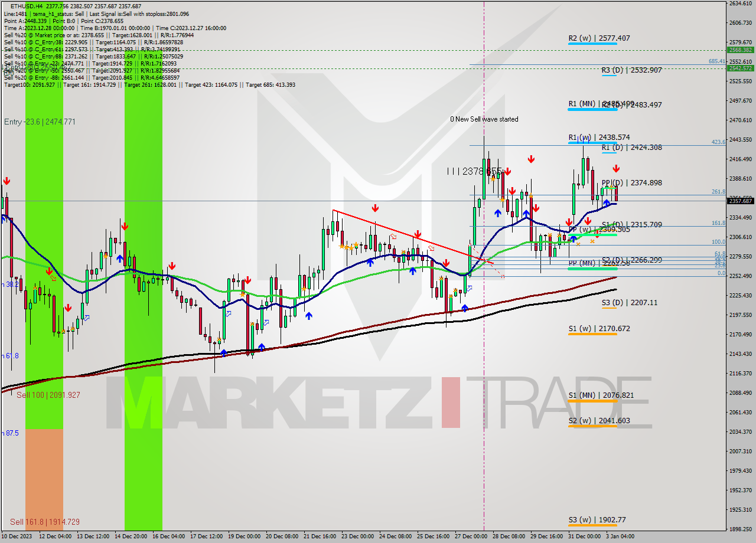Click the 'S1 (D) | 2315.709' support label
This screenshot has width=756, height=543.
coord(631,225)
